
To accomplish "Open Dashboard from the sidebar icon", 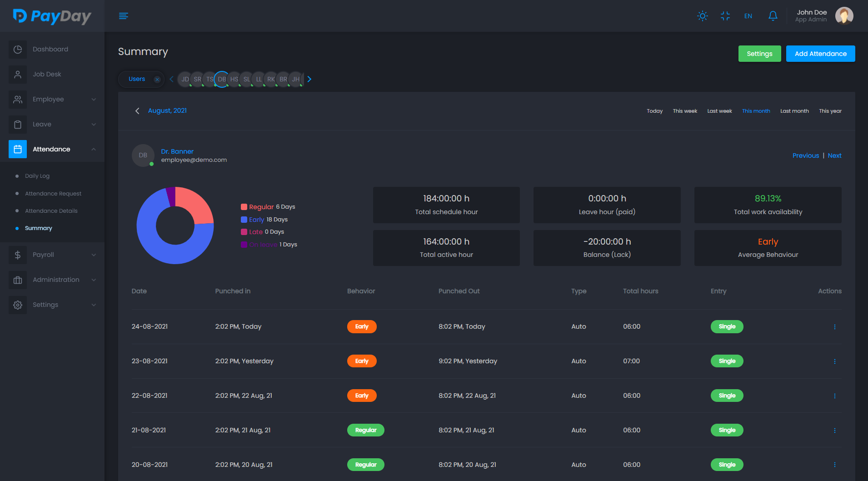I will click(x=18, y=49).
